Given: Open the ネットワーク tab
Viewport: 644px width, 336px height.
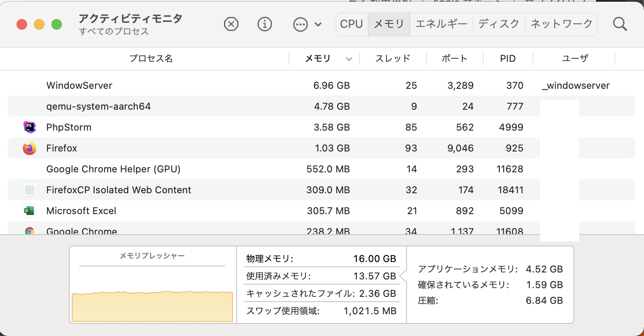Looking at the screenshot, I should pyautogui.click(x=561, y=24).
